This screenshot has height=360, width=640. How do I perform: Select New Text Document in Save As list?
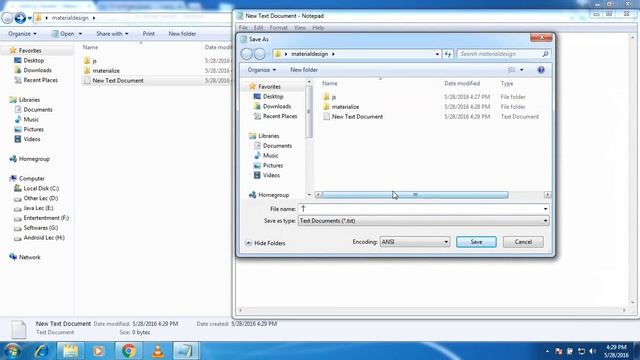tap(357, 116)
